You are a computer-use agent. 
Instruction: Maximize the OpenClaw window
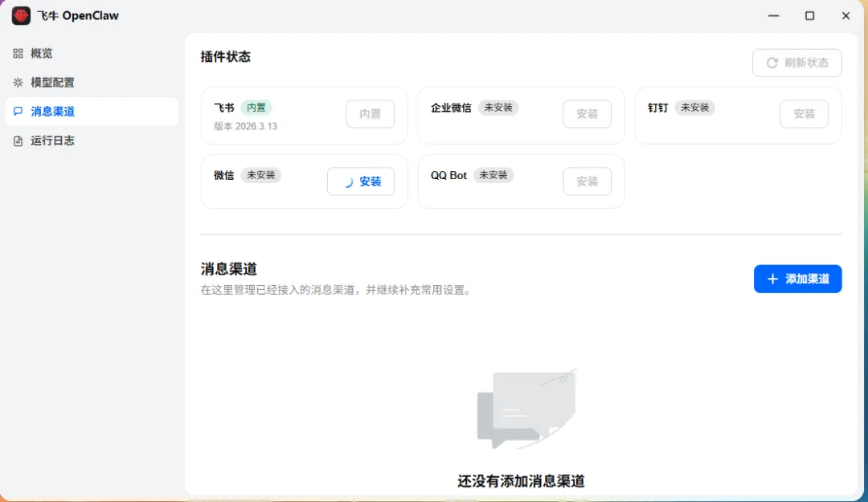pos(809,15)
